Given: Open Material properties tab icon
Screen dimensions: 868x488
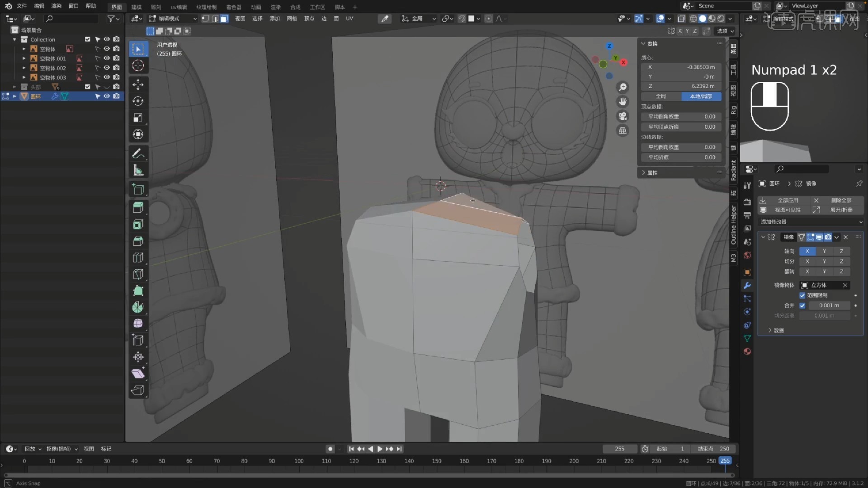Looking at the screenshot, I should [x=747, y=352].
